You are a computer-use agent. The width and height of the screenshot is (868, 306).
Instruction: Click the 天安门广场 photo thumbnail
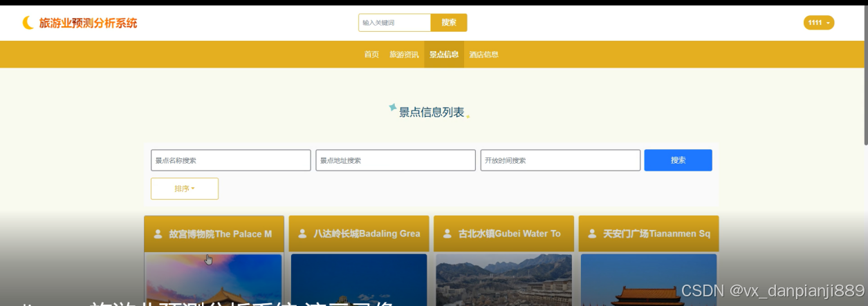click(648, 280)
